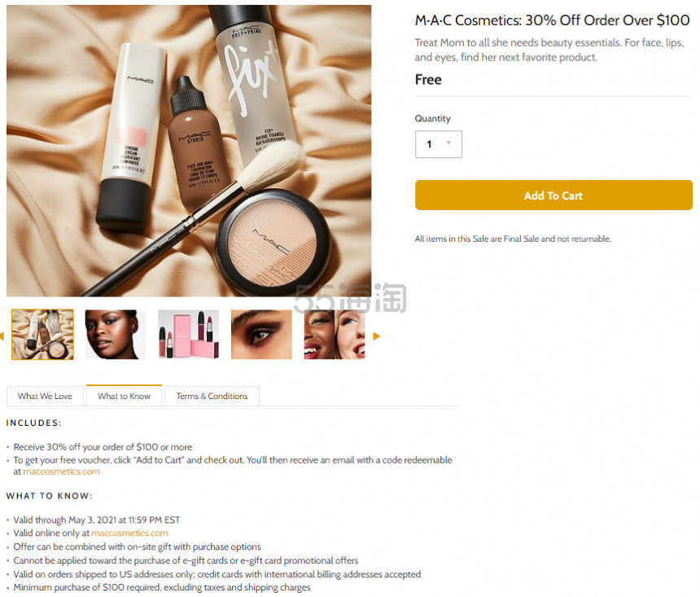This screenshot has width=700, height=597.
Task: Click the main M·A·C product image
Action: pos(189,151)
